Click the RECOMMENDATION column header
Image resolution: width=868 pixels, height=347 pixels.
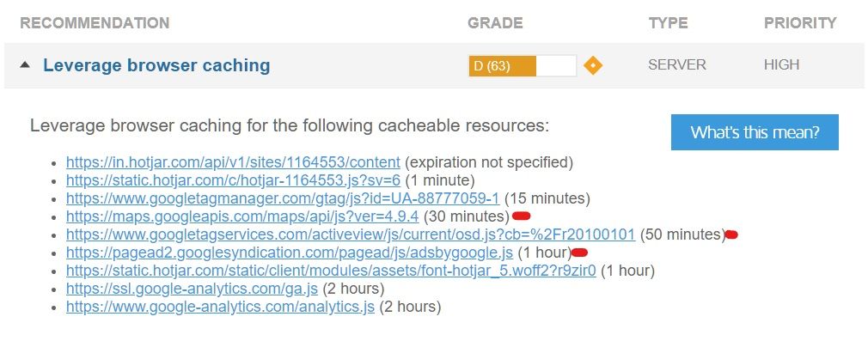click(95, 23)
